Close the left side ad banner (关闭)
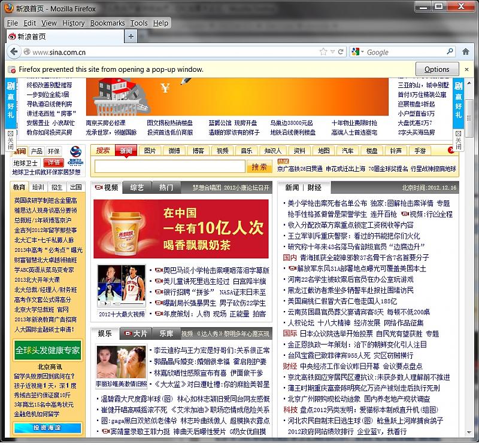 click(10, 140)
